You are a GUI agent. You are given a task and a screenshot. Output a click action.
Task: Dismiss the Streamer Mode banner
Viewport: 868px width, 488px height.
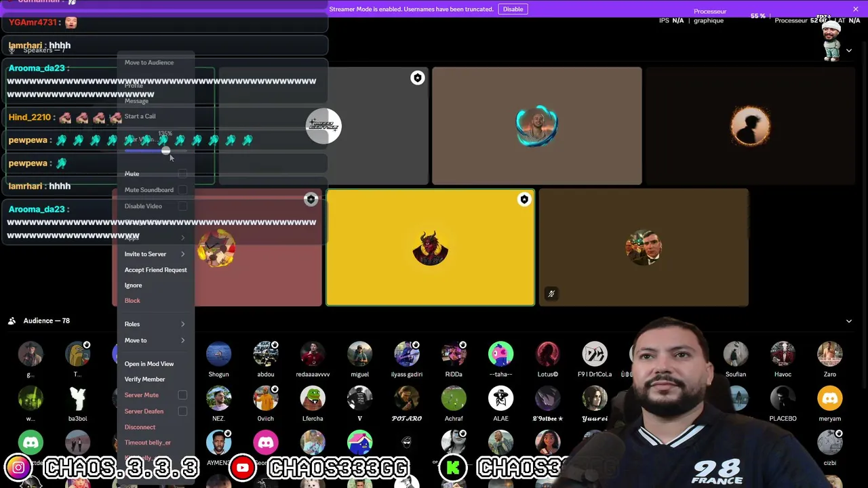(x=856, y=9)
